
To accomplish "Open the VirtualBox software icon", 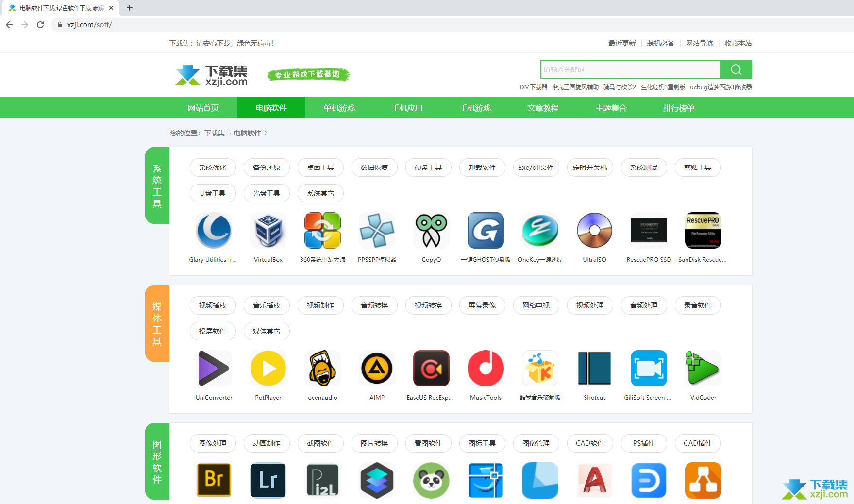I will tap(268, 231).
